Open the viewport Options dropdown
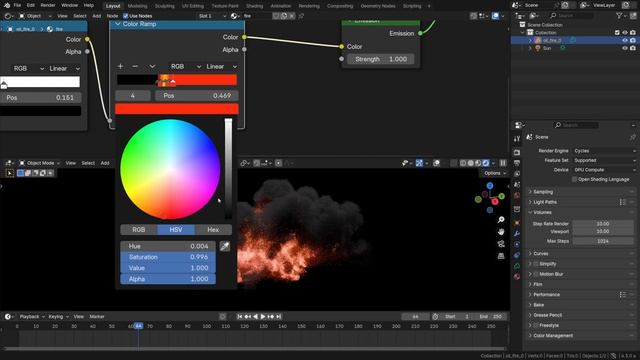The height and width of the screenshot is (360, 640). 495,173
